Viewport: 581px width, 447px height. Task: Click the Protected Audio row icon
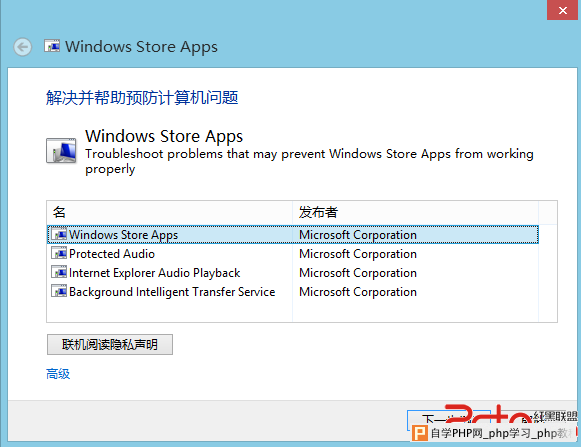(59, 253)
